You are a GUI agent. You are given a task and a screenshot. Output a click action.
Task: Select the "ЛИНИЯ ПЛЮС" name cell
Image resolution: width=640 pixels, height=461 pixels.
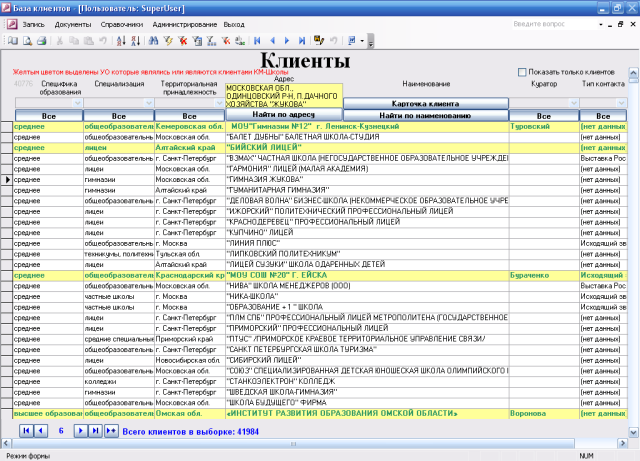pos(367,243)
